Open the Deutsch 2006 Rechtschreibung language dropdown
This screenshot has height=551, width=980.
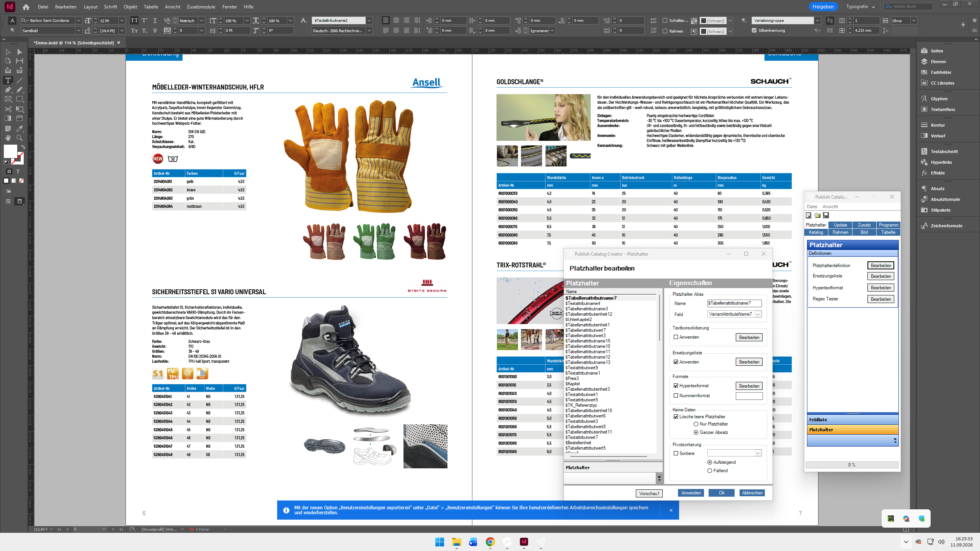[369, 31]
